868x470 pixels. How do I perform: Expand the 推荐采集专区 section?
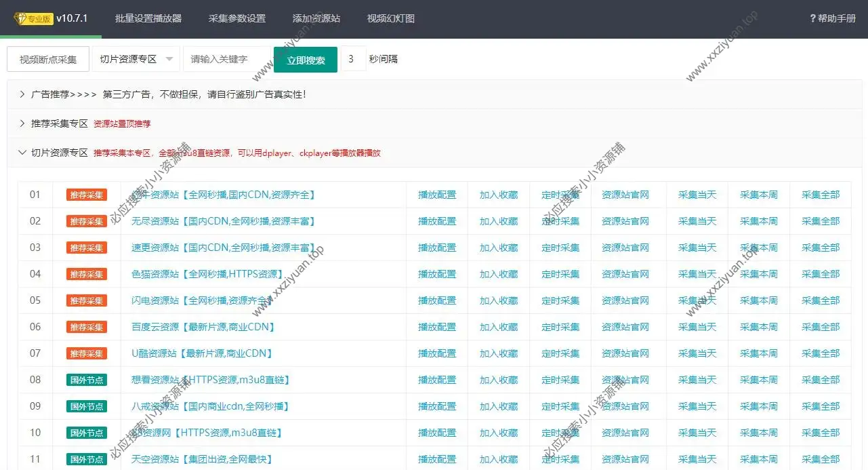[22, 123]
